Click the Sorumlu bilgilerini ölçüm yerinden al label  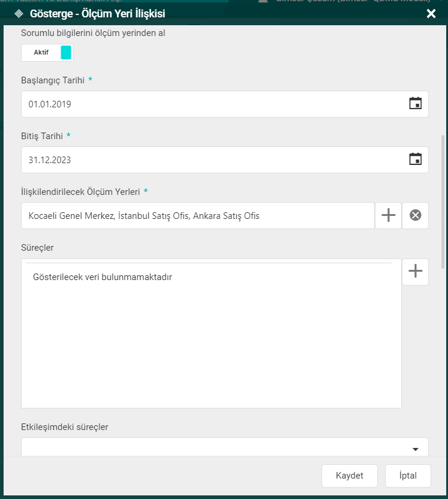[x=93, y=33]
